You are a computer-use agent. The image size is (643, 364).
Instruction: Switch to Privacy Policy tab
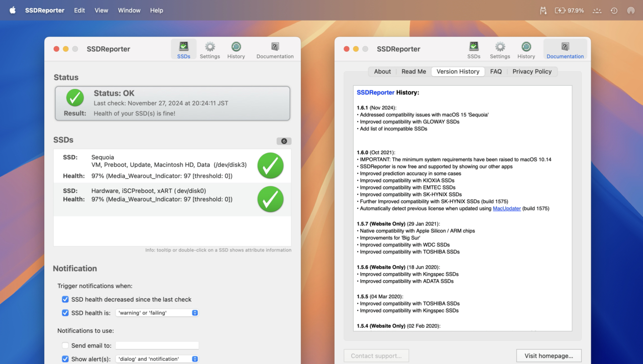532,71
